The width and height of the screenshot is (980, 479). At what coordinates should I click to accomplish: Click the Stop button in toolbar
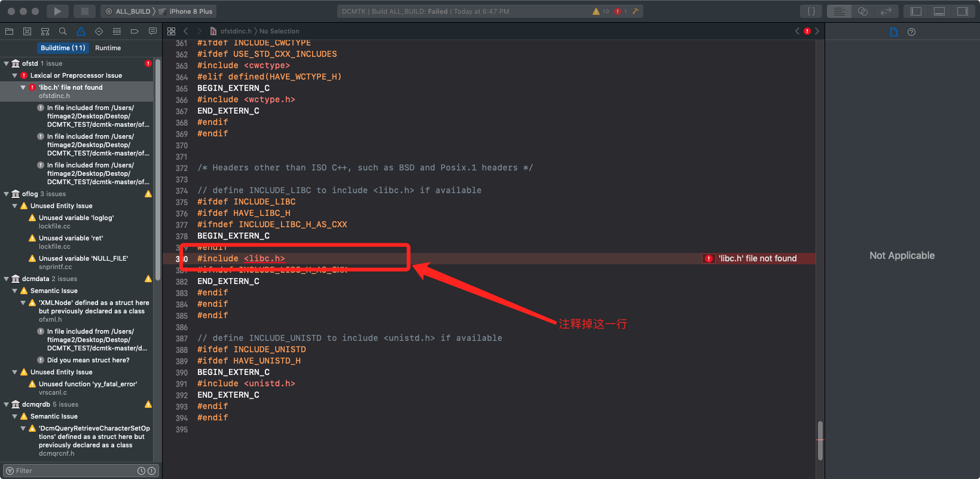(x=85, y=11)
